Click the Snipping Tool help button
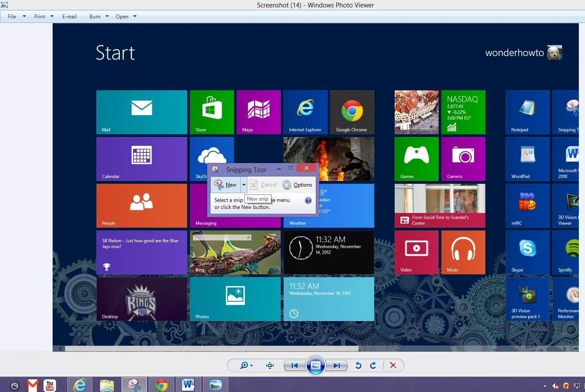585x392 pixels. tap(308, 201)
